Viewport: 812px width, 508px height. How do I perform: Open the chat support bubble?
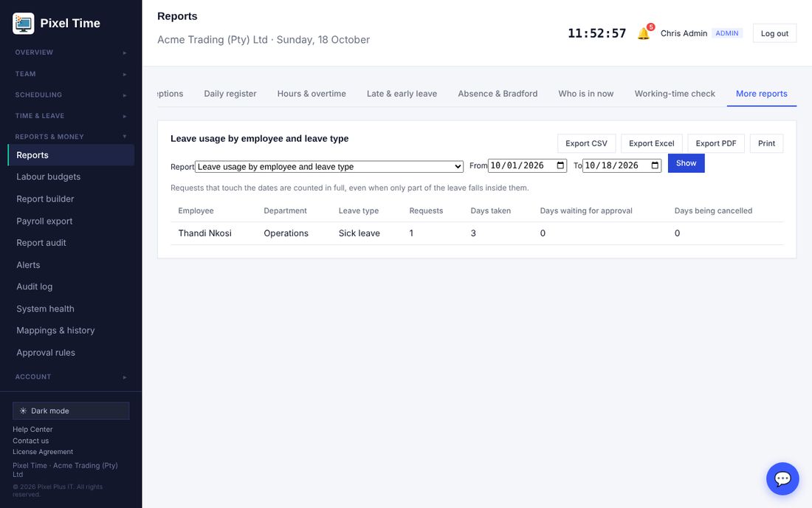click(x=782, y=478)
